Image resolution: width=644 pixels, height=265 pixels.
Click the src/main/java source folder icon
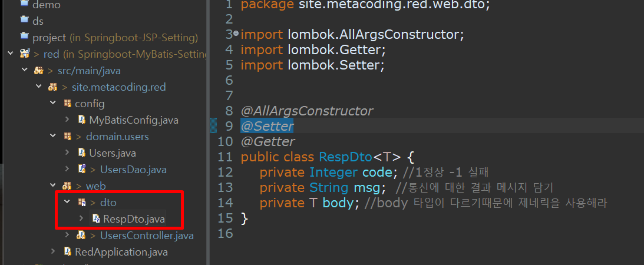pos(39,71)
